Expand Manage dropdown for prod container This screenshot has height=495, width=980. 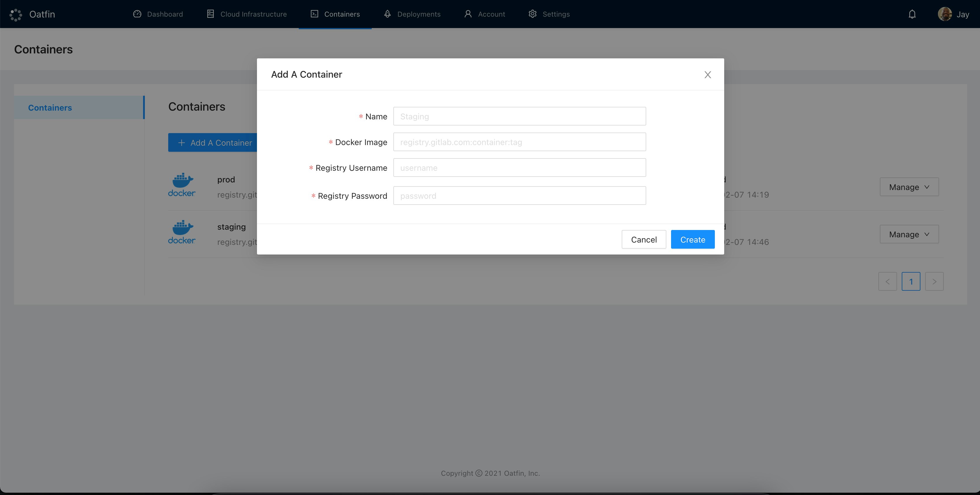[x=909, y=187]
